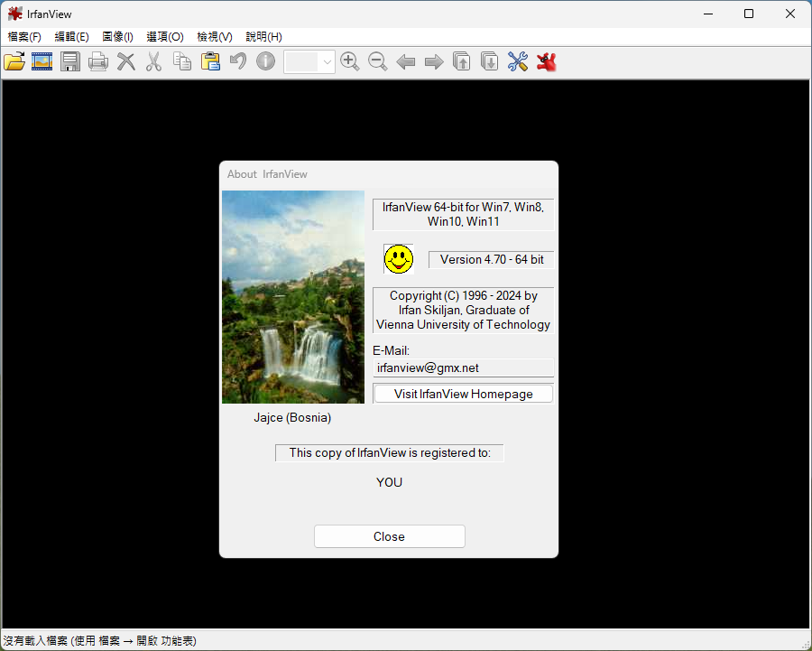The height and width of the screenshot is (651, 812).
Task: Show image Information icon
Action: 265,61
